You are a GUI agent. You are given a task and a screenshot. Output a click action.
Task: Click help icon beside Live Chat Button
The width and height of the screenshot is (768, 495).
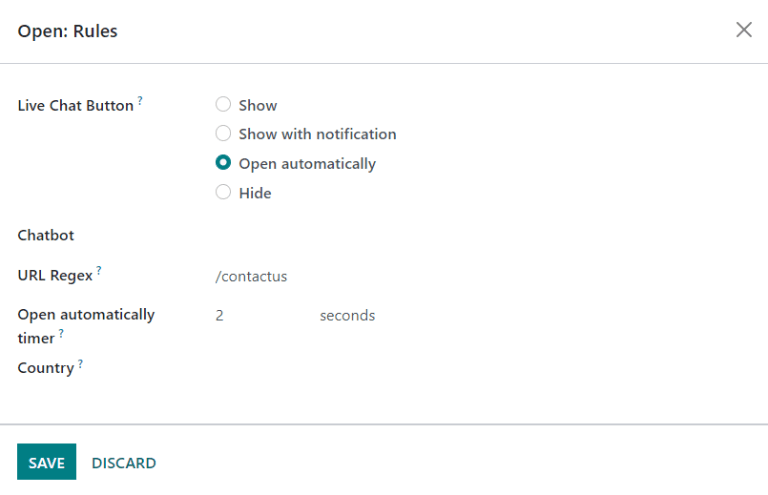pos(140,100)
